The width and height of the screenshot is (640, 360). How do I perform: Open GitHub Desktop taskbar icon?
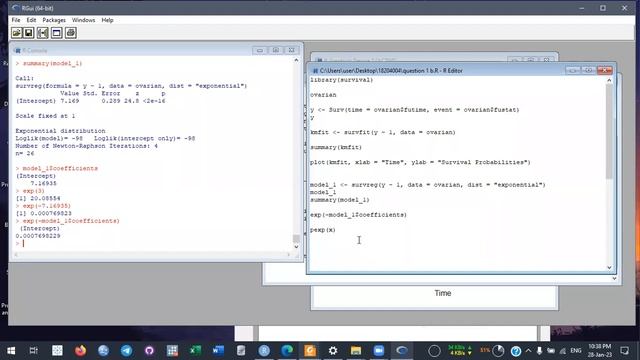coord(149,351)
